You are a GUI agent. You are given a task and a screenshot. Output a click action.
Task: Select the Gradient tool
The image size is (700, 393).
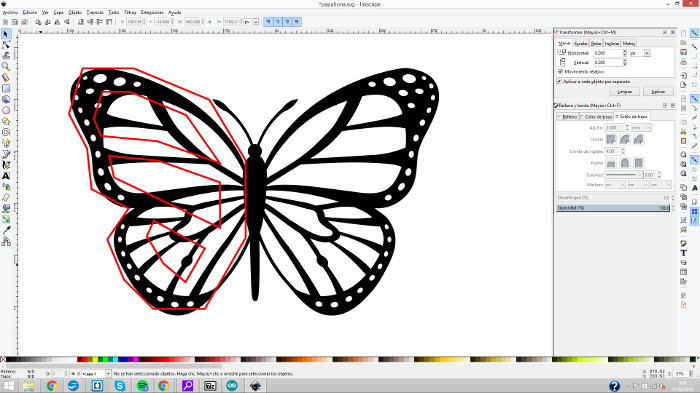click(6, 219)
